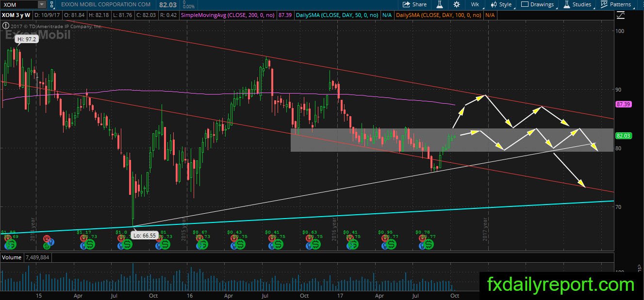The width and height of the screenshot is (644, 300).
Task: Click the XOM symbol input field
Action: (x=19, y=4)
